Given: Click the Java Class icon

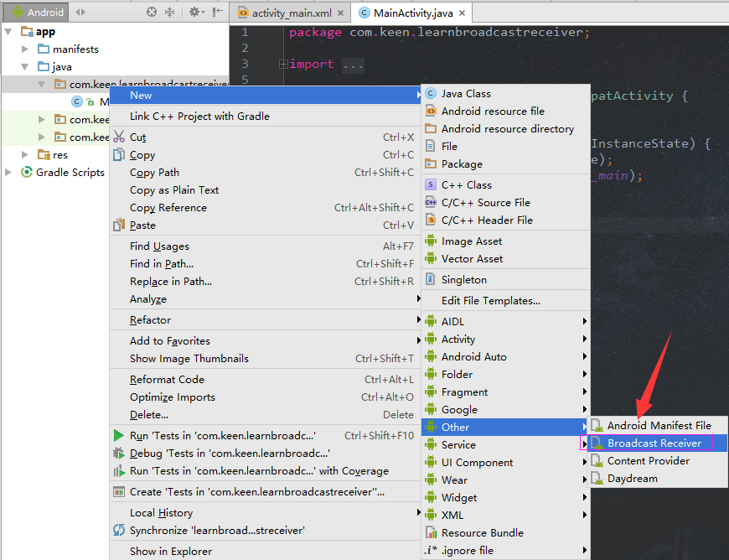Looking at the screenshot, I should pos(431,94).
